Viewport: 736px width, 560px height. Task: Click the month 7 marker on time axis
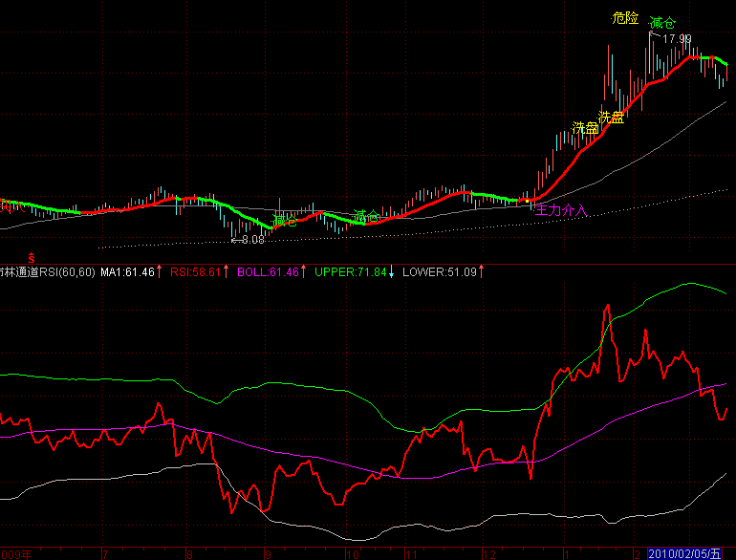[x=104, y=553]
